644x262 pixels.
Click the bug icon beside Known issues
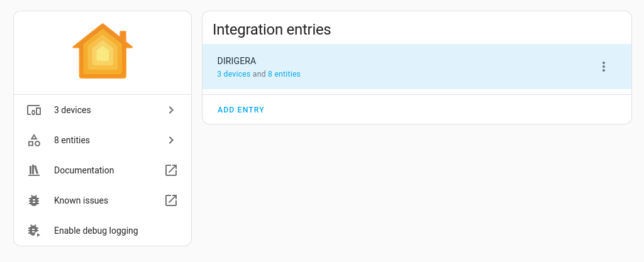34,200
